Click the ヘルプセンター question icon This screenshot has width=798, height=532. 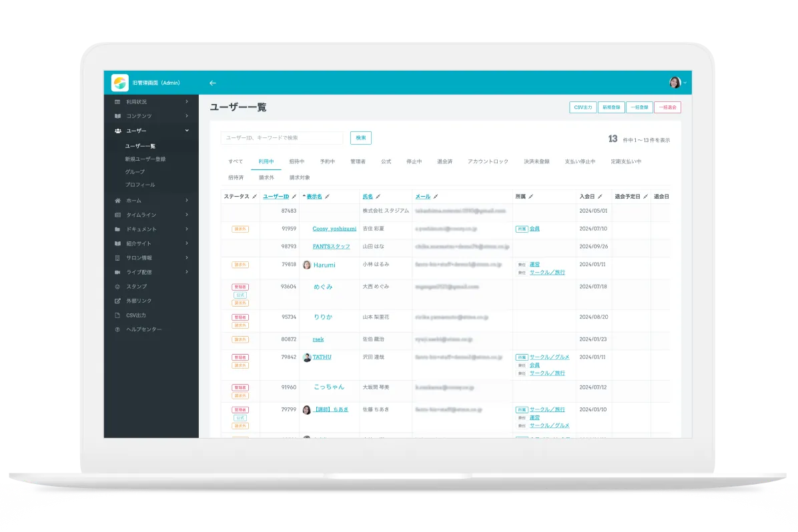(x=117, y=329)
